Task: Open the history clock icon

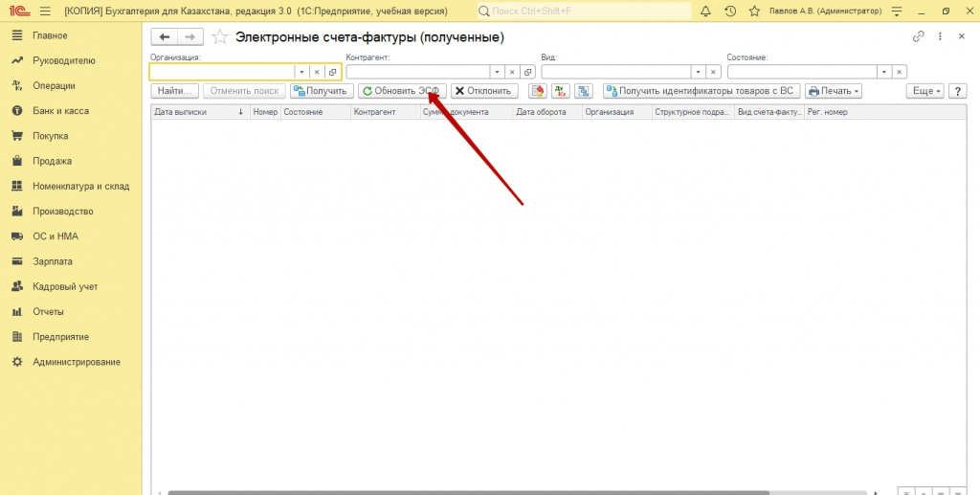Action: point(731,11)
